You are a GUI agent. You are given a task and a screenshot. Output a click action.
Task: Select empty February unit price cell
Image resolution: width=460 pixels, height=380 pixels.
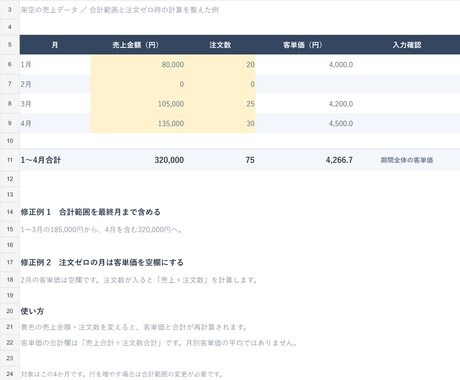click(305, 84)
